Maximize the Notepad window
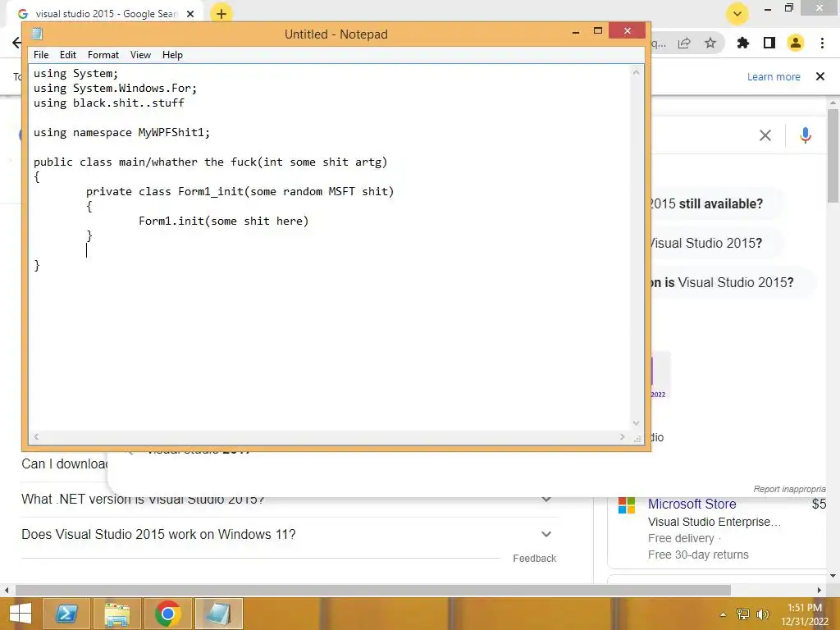This screenshot has height=630, width=840. (598, 31)
